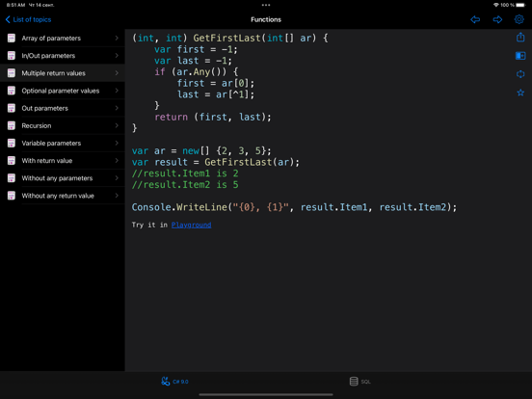532x399 pixels.
Task: Open the With return value topic
Action: (63, 161)
